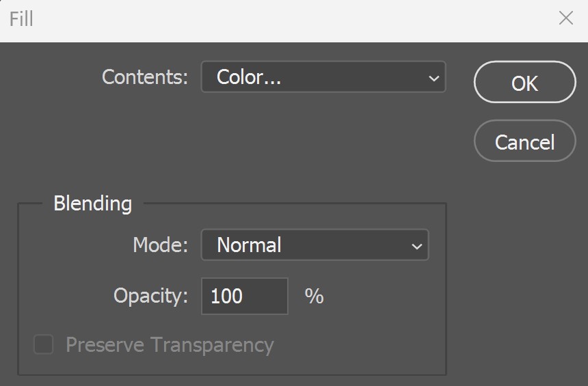
Task: Click the Fill title text
Action: coord(21,18)
